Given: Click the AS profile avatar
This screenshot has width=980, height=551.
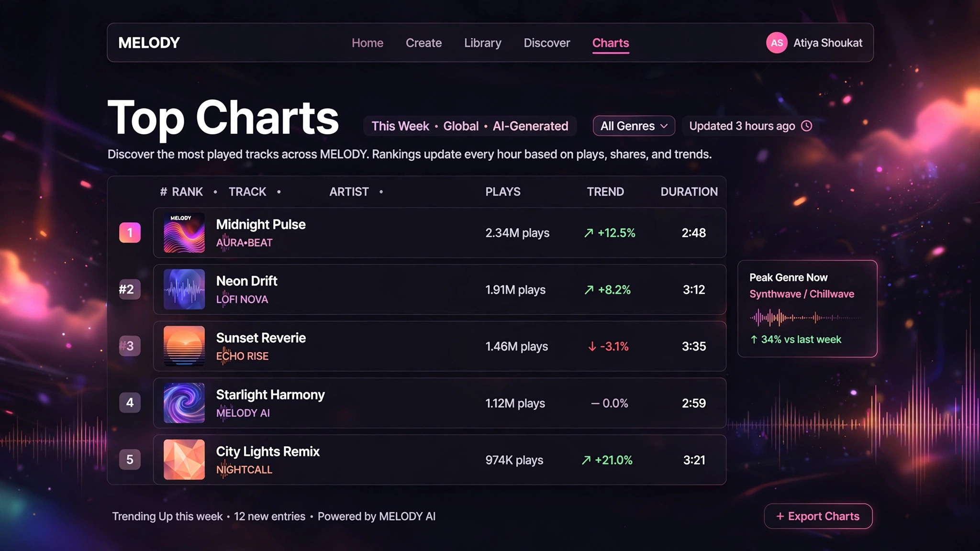Looking at the screenshot, I should tap(777, 43).
